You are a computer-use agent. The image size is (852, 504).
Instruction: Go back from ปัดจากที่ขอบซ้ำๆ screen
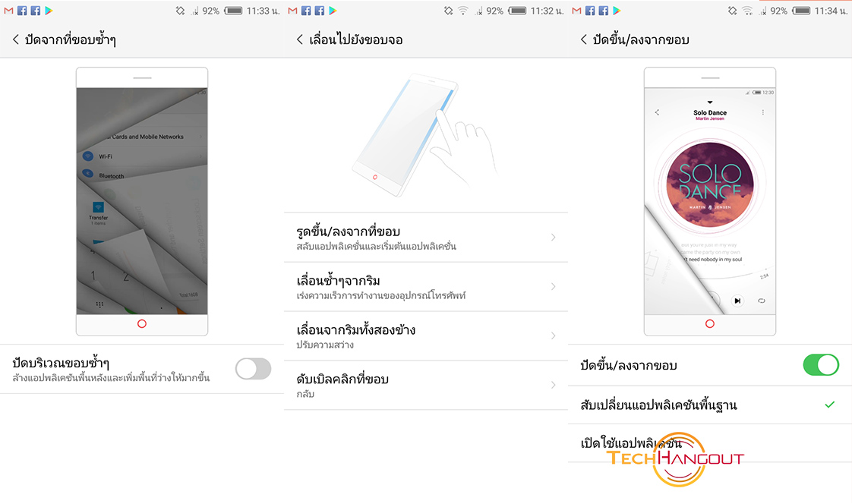[x=16, y=39]
